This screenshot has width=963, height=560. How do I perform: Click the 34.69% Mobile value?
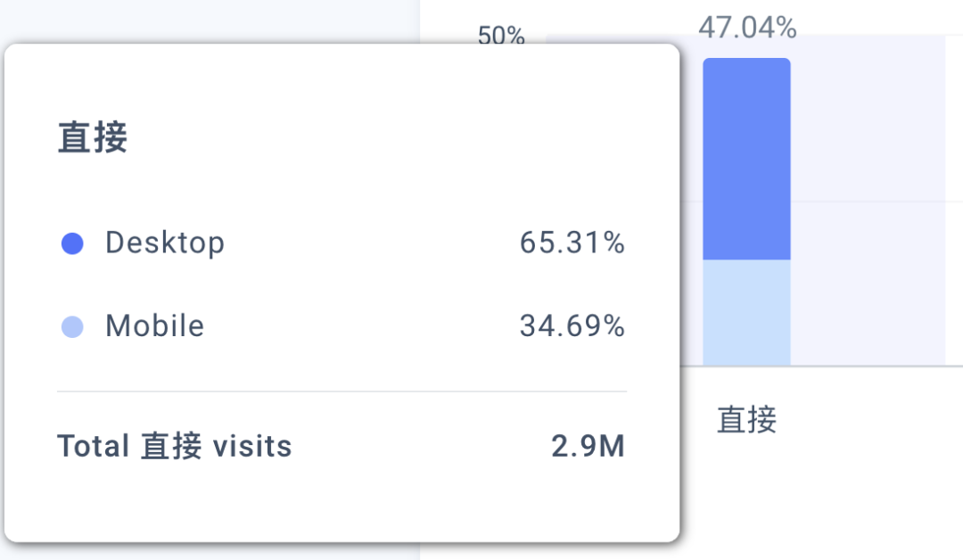[572, 326]
